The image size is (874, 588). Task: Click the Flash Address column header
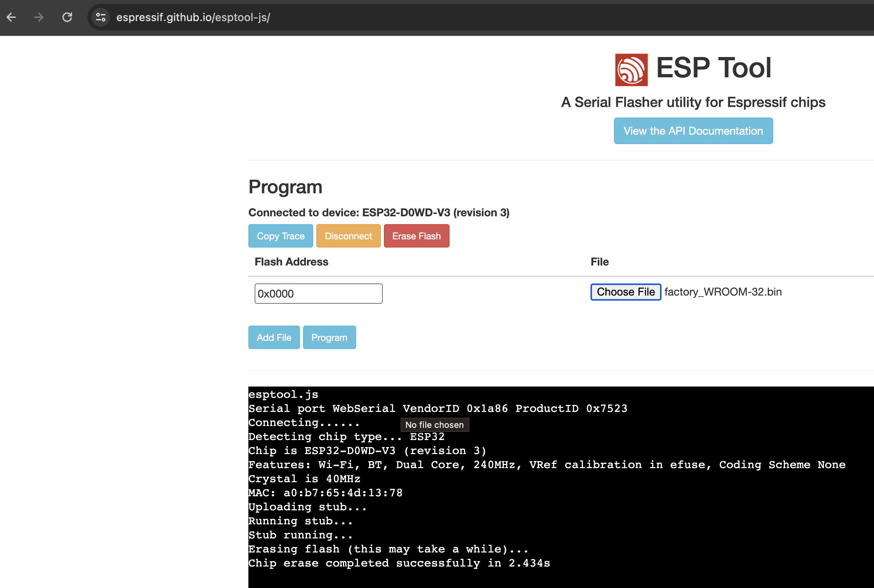tap(291, 262)
